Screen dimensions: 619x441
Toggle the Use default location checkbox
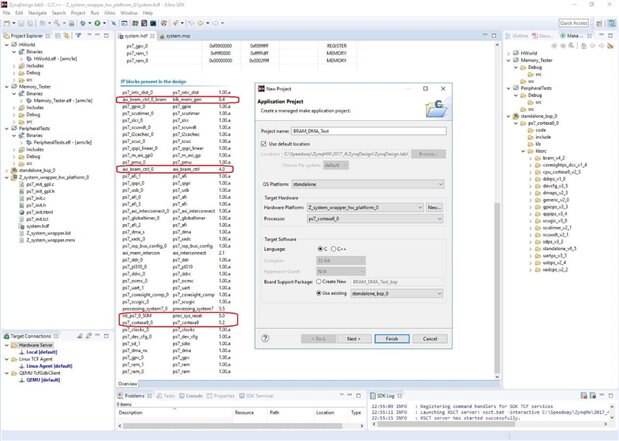tap(264, 143)
